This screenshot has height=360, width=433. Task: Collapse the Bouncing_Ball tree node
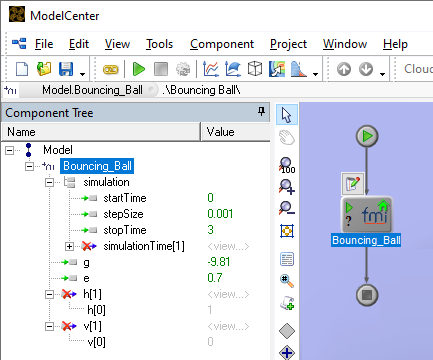point(29,166)
